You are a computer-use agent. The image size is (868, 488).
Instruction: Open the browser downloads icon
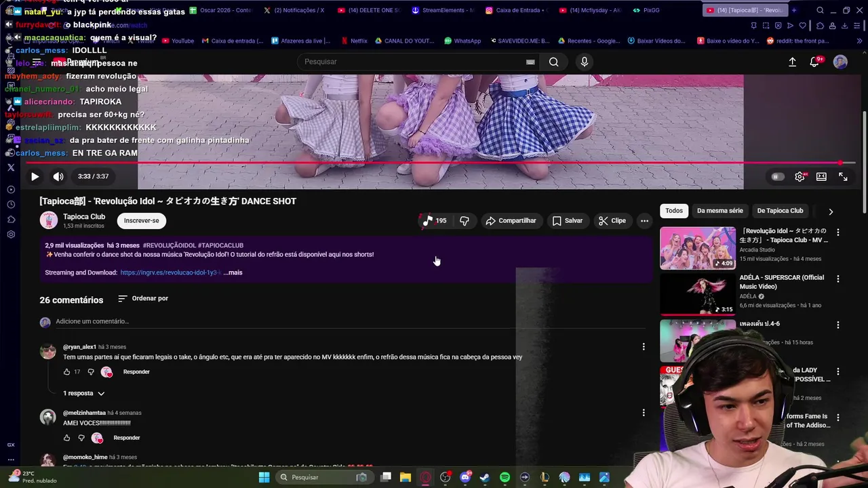point(845,26)
